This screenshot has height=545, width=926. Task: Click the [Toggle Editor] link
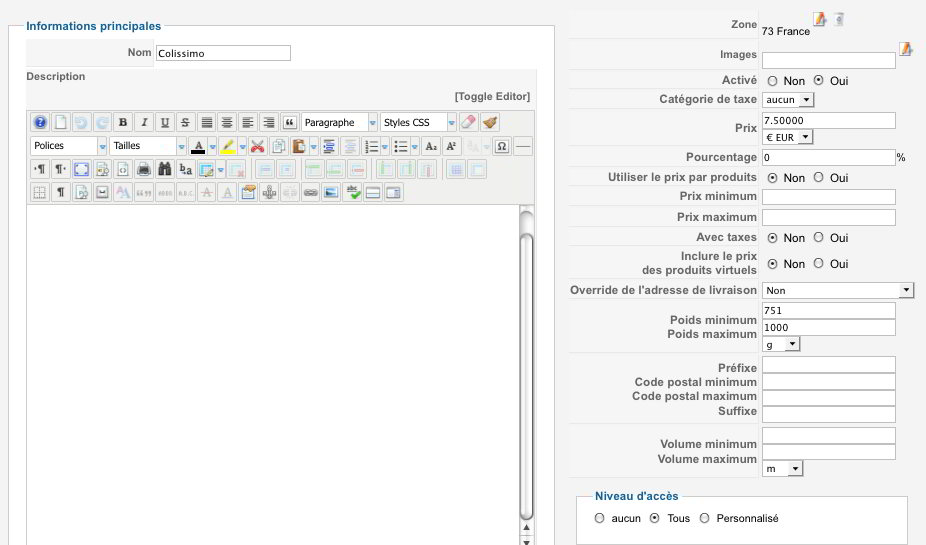[x=492, y=96]
